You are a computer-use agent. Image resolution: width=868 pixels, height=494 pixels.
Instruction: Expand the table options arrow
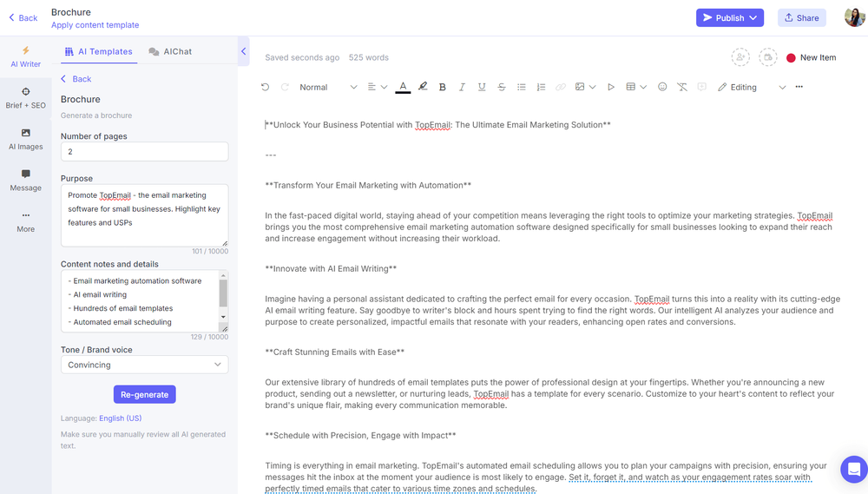pos(643,87)
